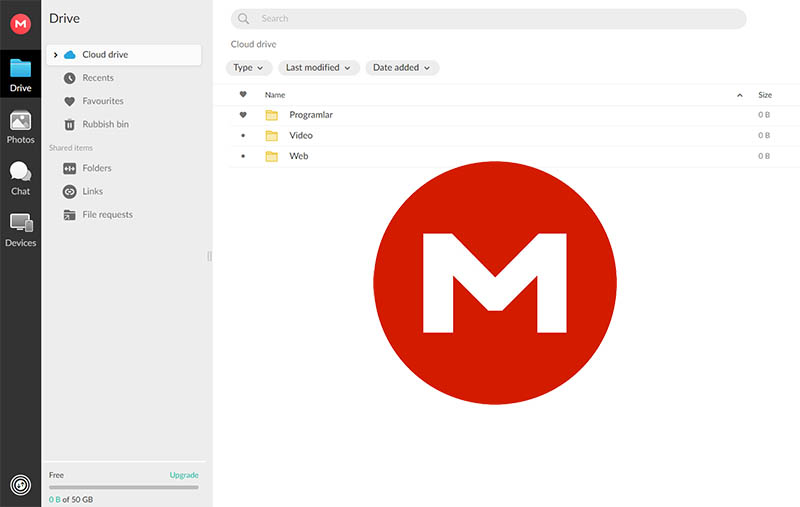Click the Shared items heading
This screenshot has height=507, width=800.
pos(71,148)
